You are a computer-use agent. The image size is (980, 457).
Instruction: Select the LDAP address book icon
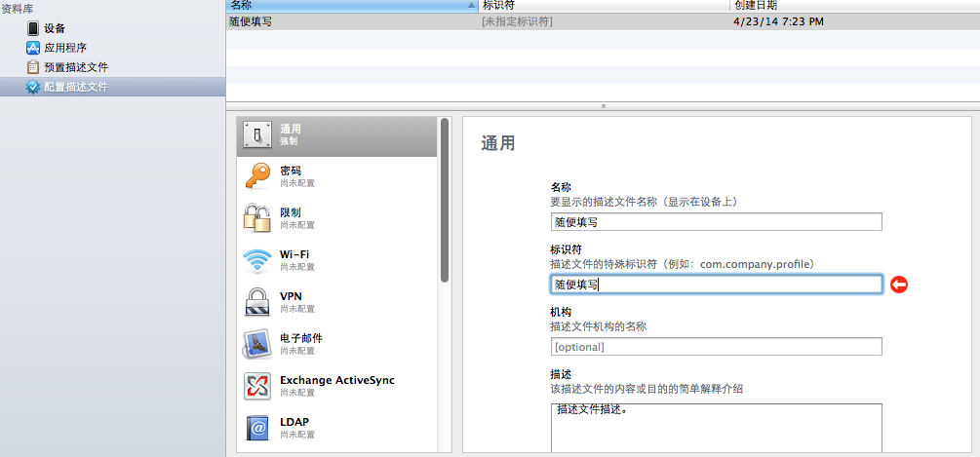coord(257,428)
